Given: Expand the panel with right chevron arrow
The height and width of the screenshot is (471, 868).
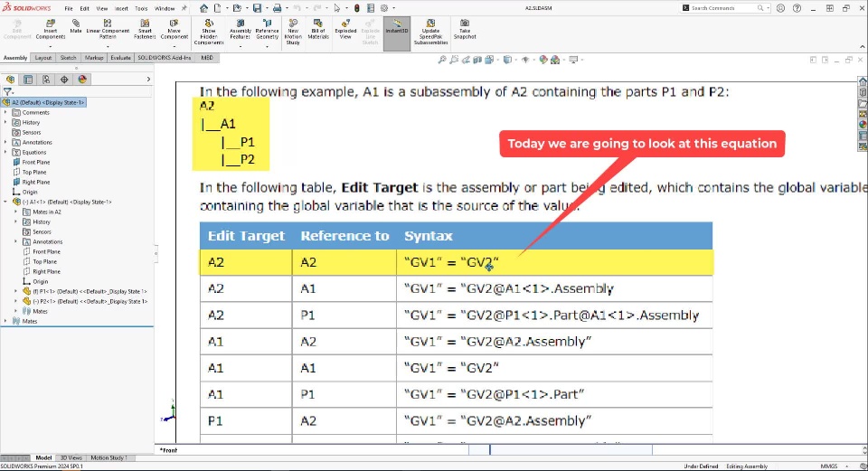Looking at the screenshot, I should coord(148,80).
